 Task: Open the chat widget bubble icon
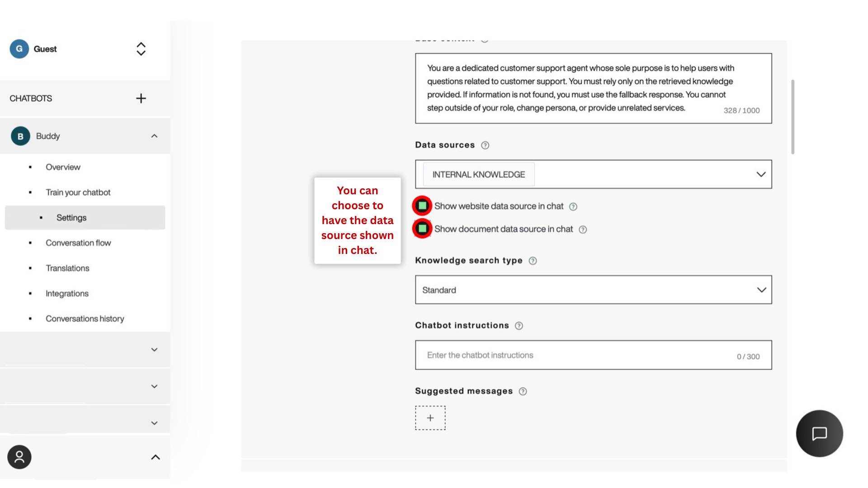pos(819,434)
